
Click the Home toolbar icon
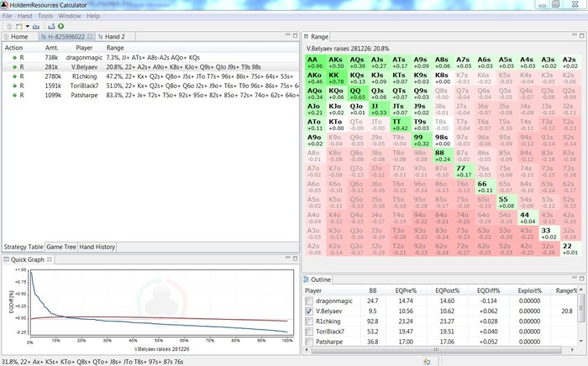coord(9,26)
